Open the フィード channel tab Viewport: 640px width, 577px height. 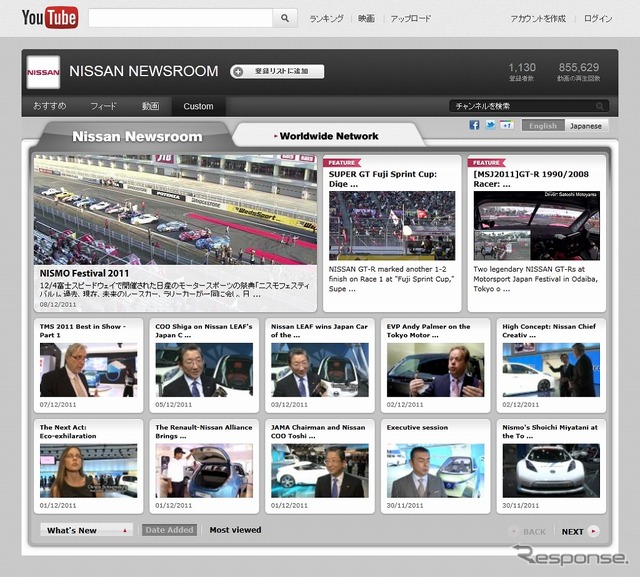[103, 106]
